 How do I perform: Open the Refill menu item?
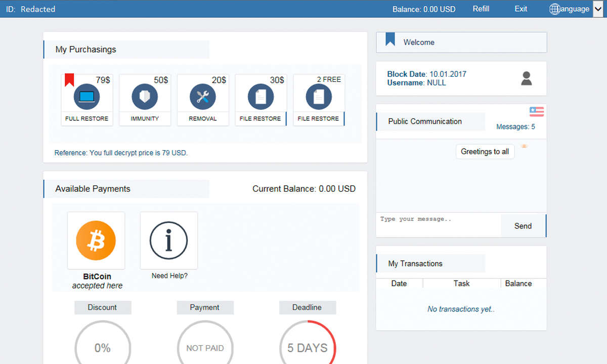[481, 9]
